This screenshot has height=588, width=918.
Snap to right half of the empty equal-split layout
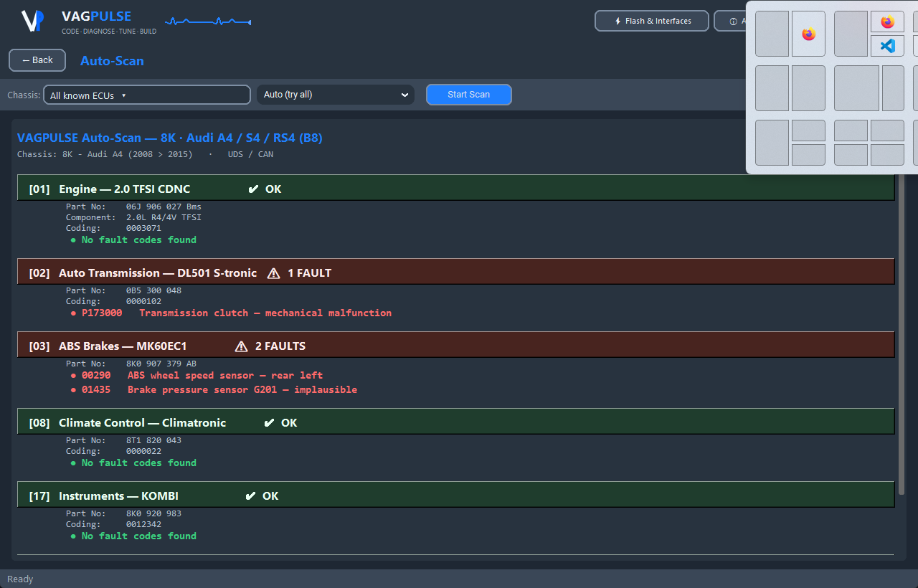click(x=808, y=88)
